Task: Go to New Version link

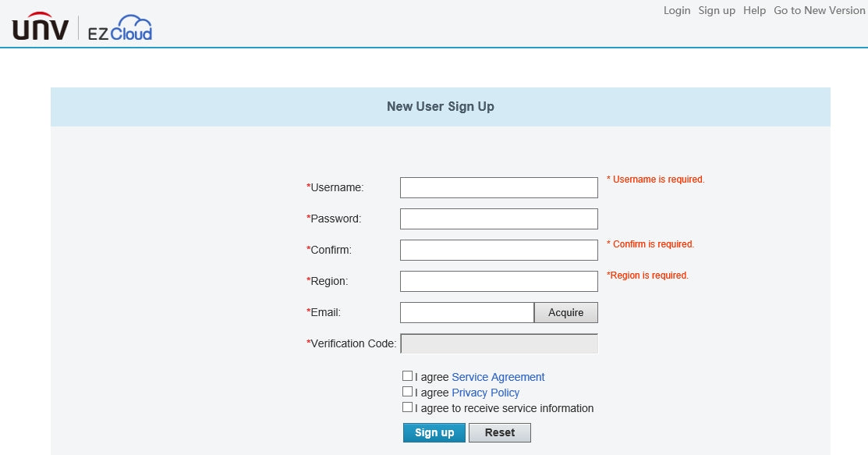Action: pyautogui.click(x=819, y=10)
